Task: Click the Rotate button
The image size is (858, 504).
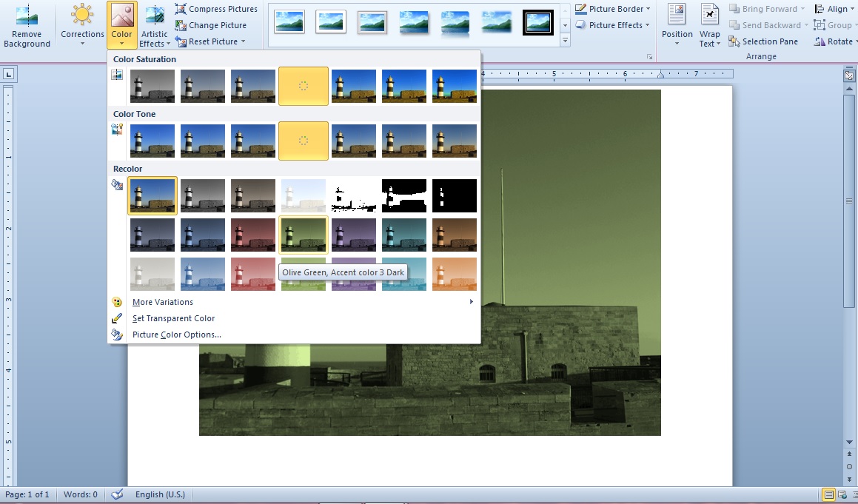Action: point(834,41)
